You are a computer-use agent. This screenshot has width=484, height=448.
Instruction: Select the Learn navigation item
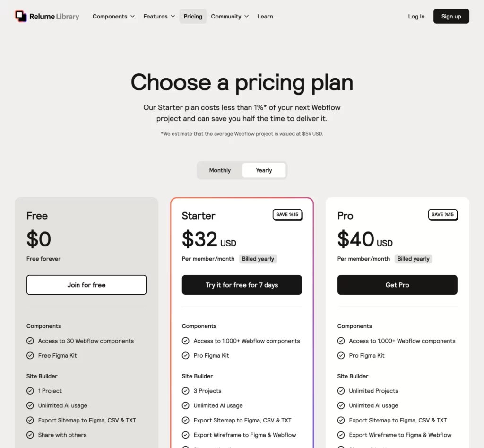pos(265,16)
